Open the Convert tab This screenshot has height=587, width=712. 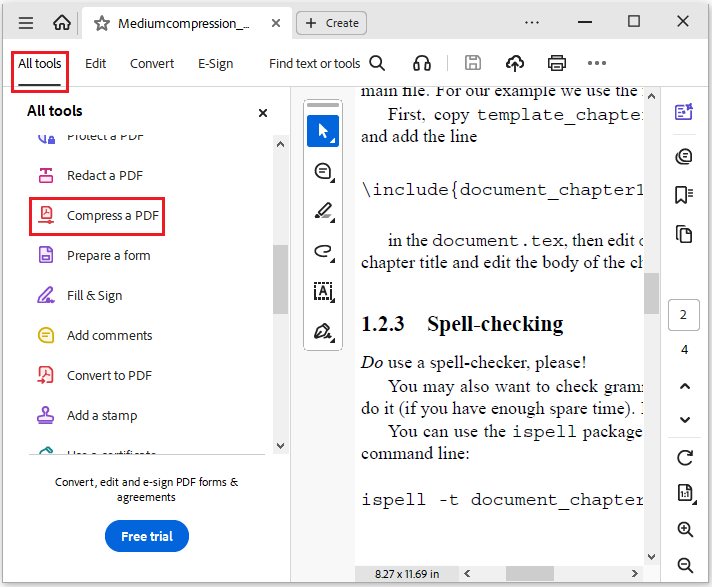[x=152, y=64]
